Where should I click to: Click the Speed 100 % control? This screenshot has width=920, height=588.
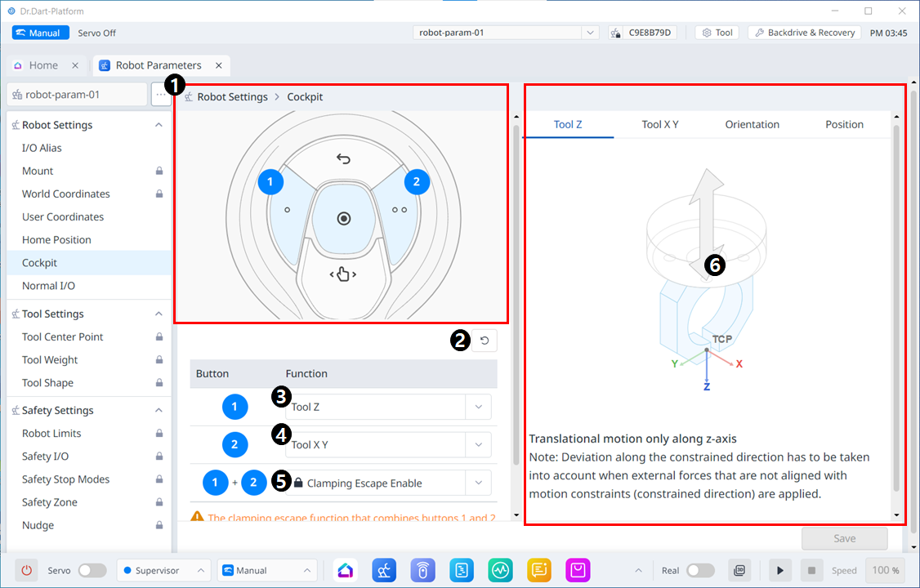[886, 570]
